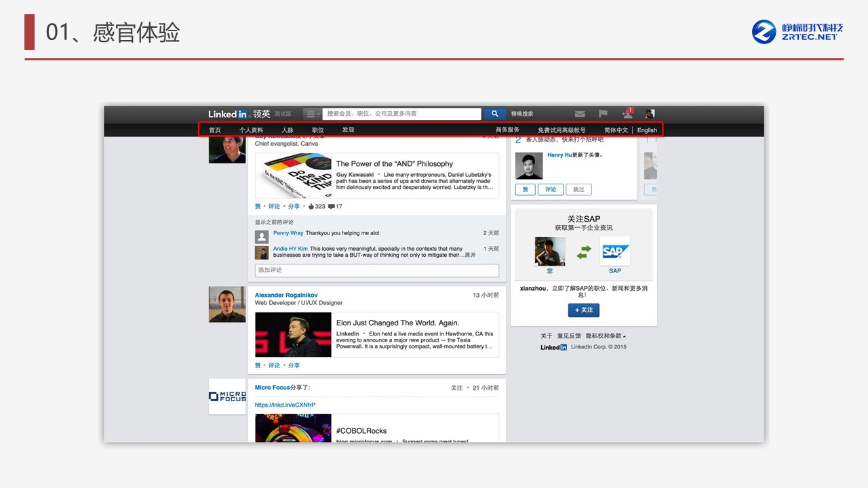
Task: Open the messages envelope icon
Action: point(580,114)
